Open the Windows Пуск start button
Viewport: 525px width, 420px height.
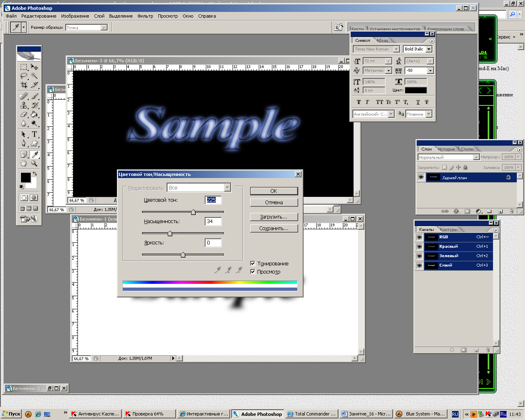[x=11, y=414]
